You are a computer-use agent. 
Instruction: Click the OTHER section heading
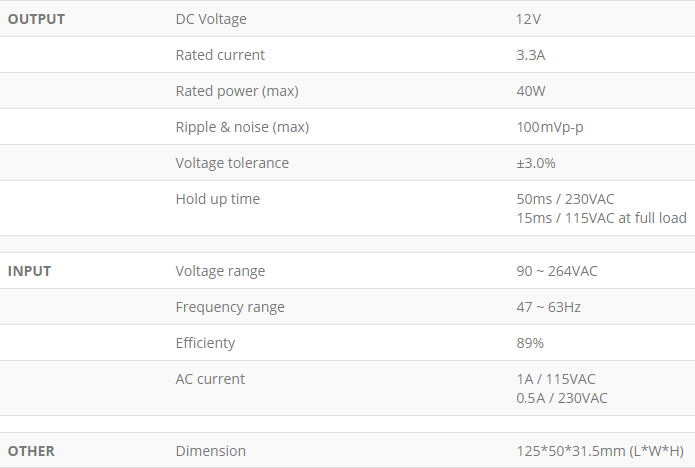(31, 451)
